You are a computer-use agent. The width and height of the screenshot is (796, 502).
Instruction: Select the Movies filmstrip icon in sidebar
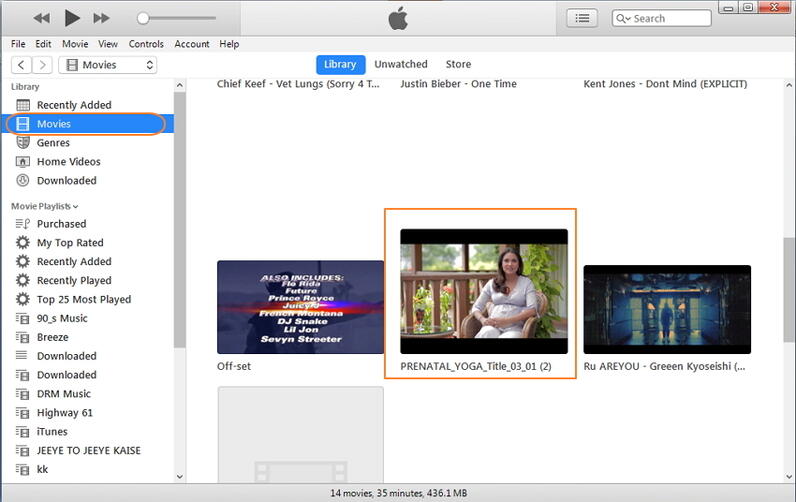pyautogui.click(x=23, y=124)
